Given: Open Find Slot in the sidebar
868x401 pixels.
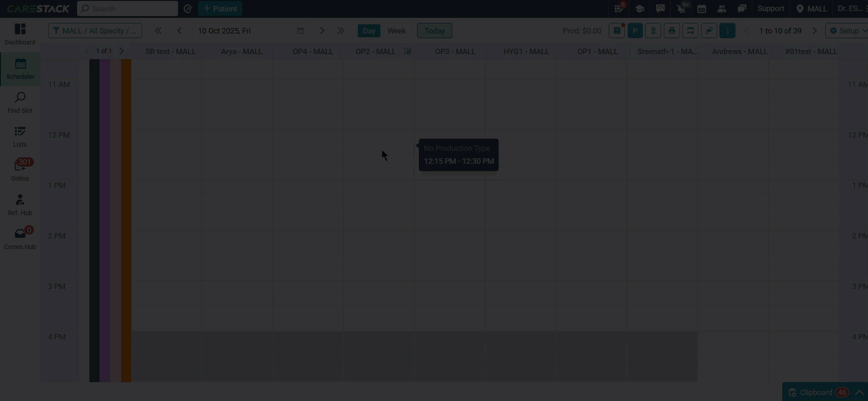Looking at the screenshot, I should [20, 103].
